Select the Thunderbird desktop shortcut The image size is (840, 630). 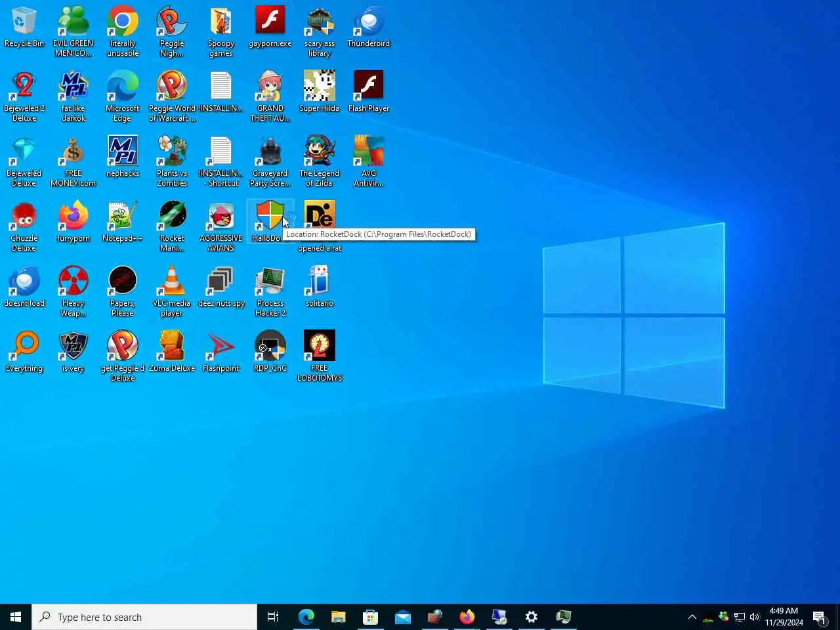[369, 28]
